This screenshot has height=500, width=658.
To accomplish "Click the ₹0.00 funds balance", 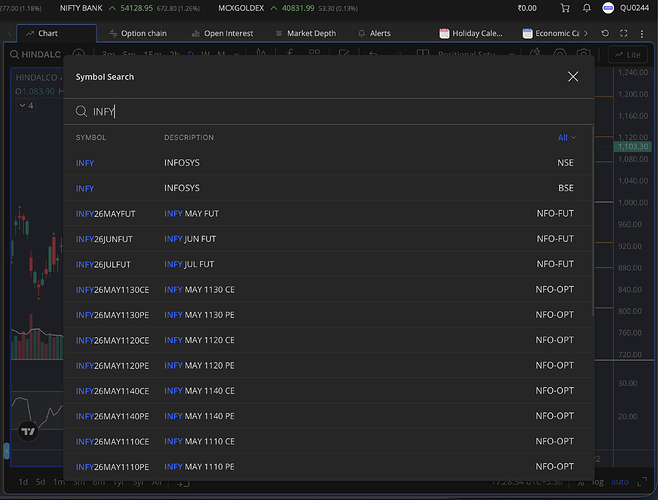I will click(x=527, y=8).
